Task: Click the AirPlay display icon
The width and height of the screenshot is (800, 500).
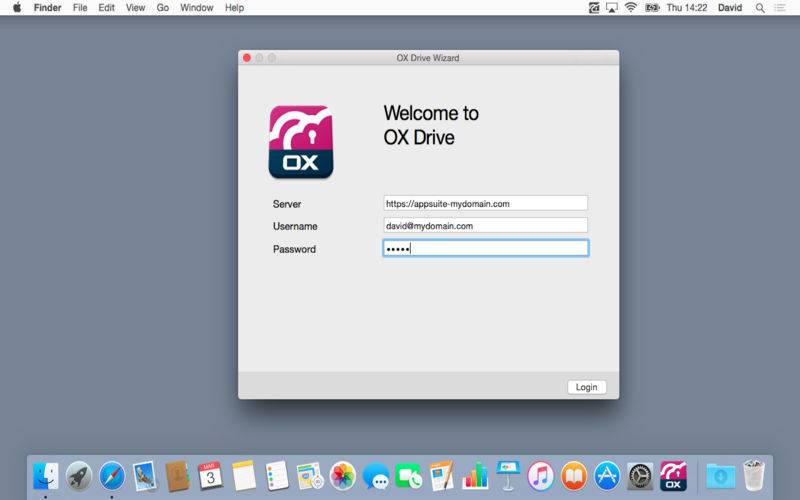Action: point(612,8)
